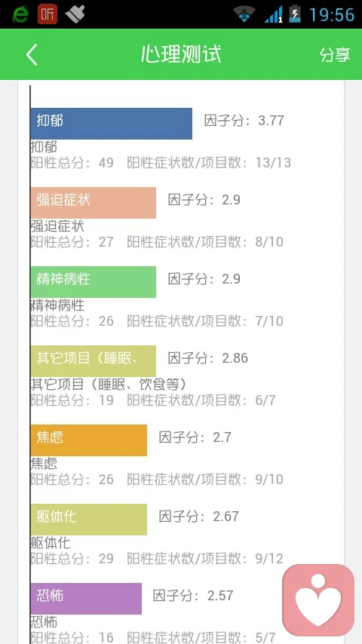Tap the 心理测试 page title

[181, 54]
